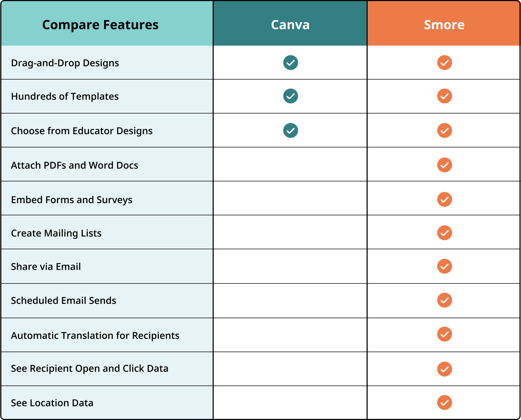Click Smore's Create Mailing Lists checkmark

click(444, 233)
